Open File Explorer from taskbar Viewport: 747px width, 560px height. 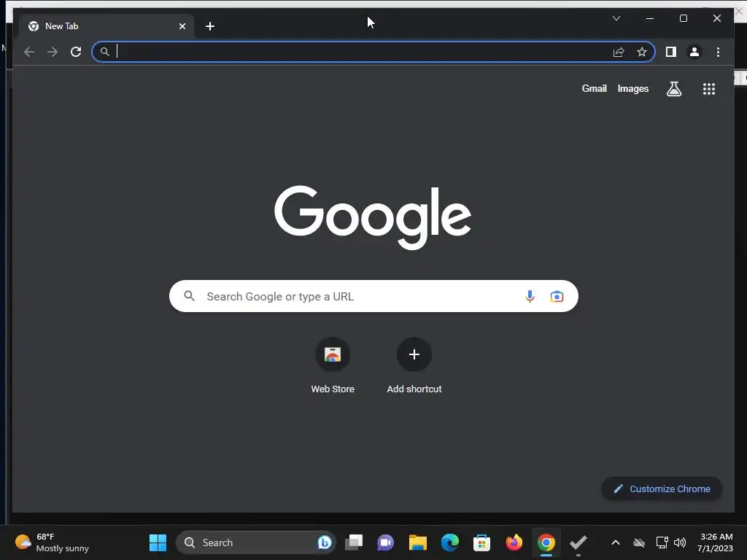click(x=418, y=542)
